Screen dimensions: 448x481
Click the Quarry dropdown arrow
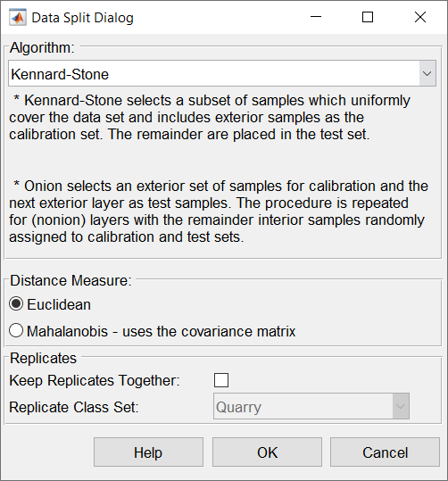pyautogui.click(x=401, y=406)
